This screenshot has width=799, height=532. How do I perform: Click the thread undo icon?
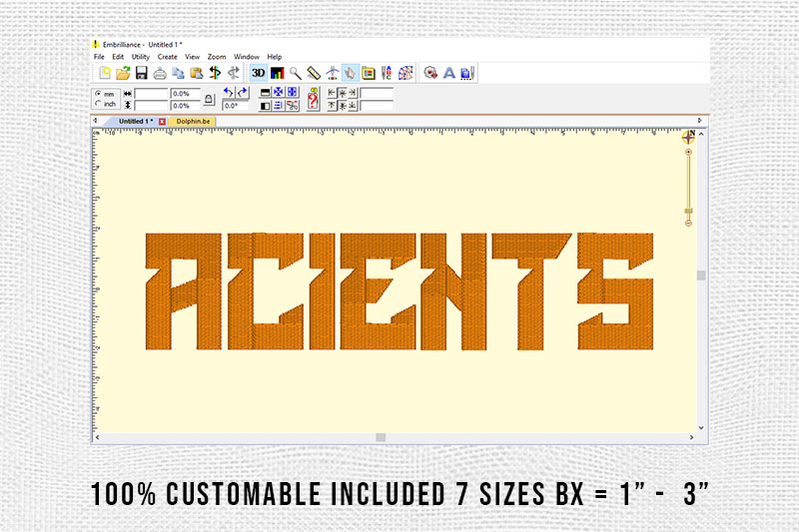tap(215, 73)
